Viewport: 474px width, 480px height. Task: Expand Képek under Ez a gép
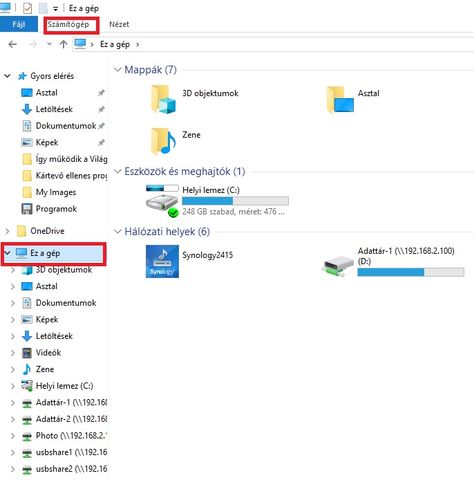(13, 320)
